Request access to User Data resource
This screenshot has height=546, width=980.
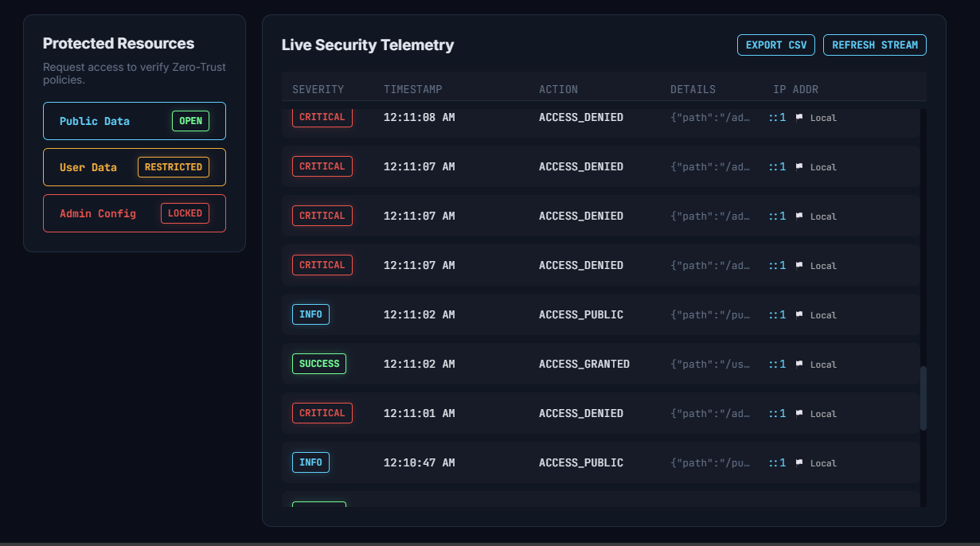135,167
